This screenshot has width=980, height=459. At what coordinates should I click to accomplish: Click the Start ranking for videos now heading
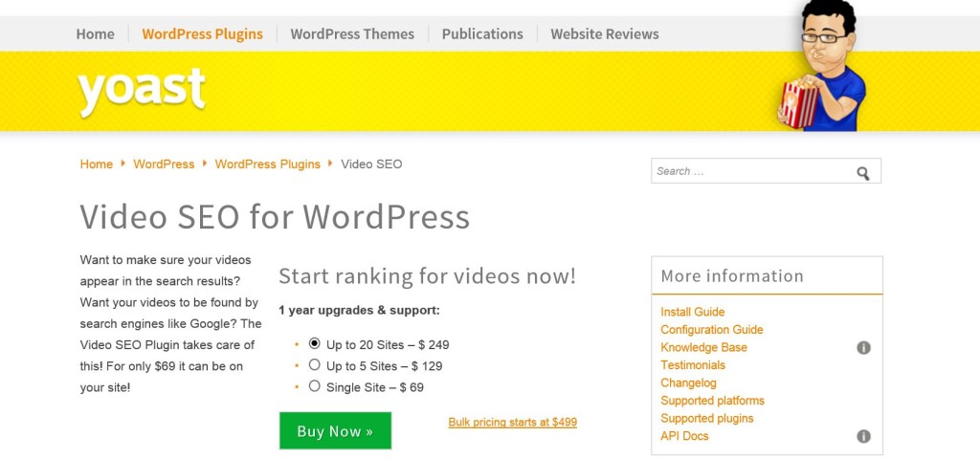click(x=427, y=276)
